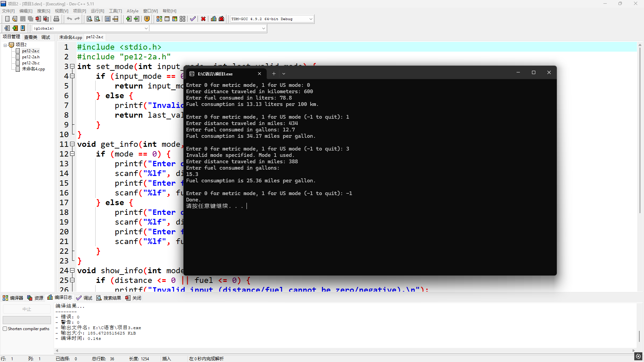Enable Shorten compiler paths checkbox
Image resolution: width=644 pixels, height=362 pixels.
pyautogui.click(x=5, y=329)
